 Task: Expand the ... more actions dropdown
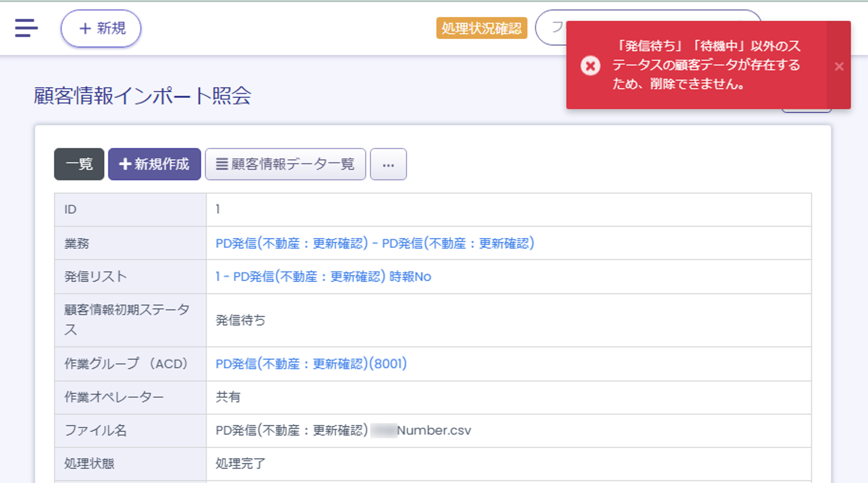(388, 164)
